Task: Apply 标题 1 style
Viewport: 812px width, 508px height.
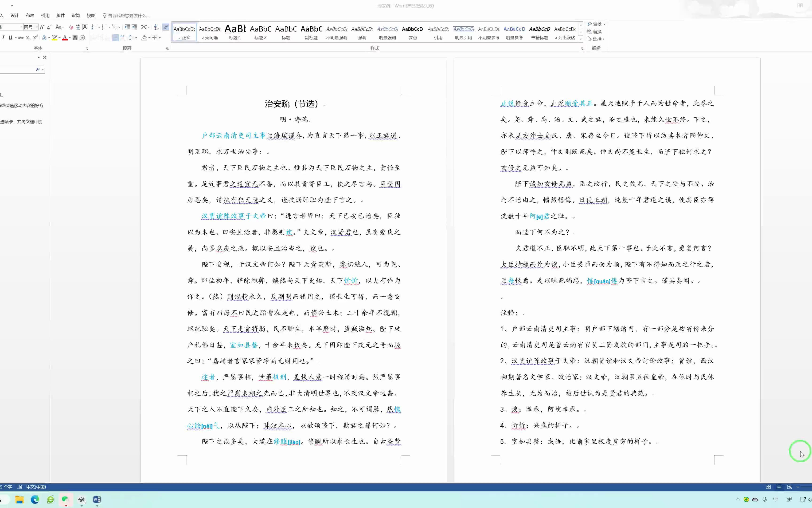Action: [235, 32]
